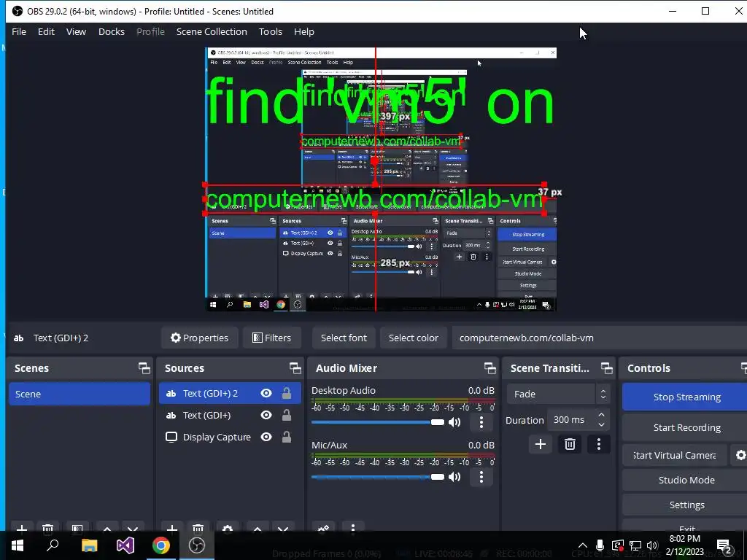Open Windows Start menu

(x=18, y=545)
